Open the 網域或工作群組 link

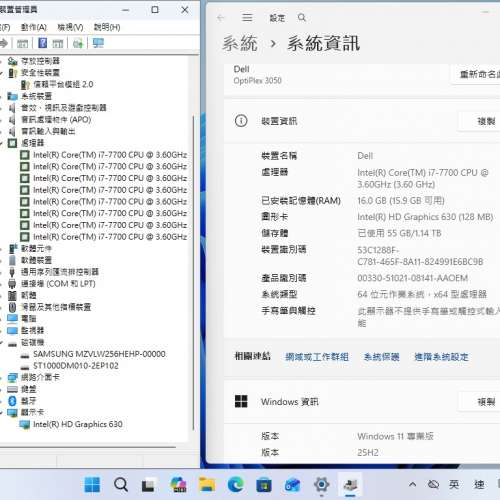(x=317, y=357)
